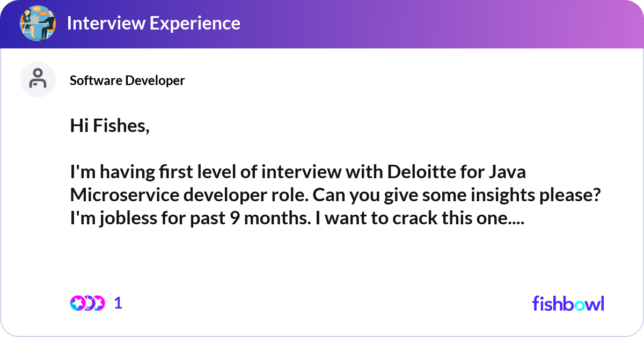Open the fishbowl logo
The image size is (644, 337).
click(568, 303)
